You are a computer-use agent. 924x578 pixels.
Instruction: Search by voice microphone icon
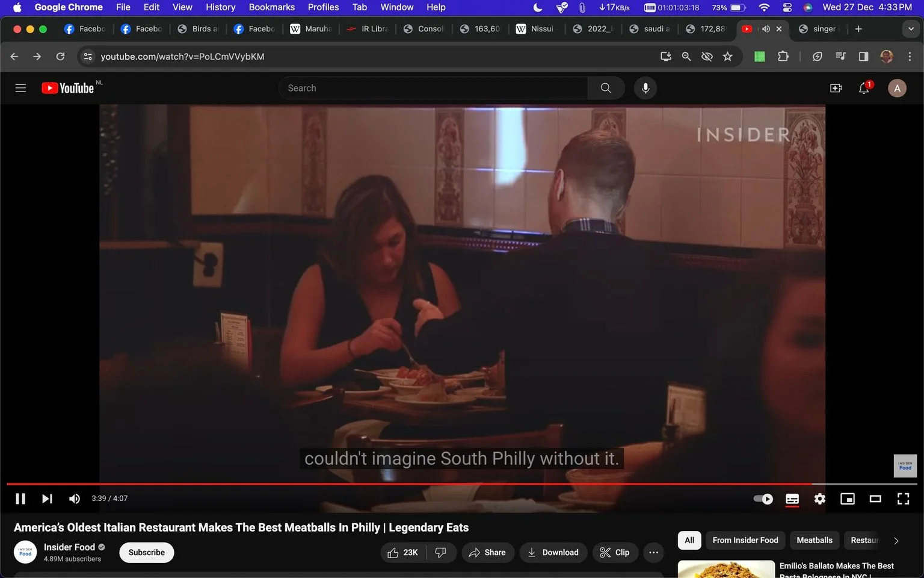pyautogui.click(x=645, y=88)
